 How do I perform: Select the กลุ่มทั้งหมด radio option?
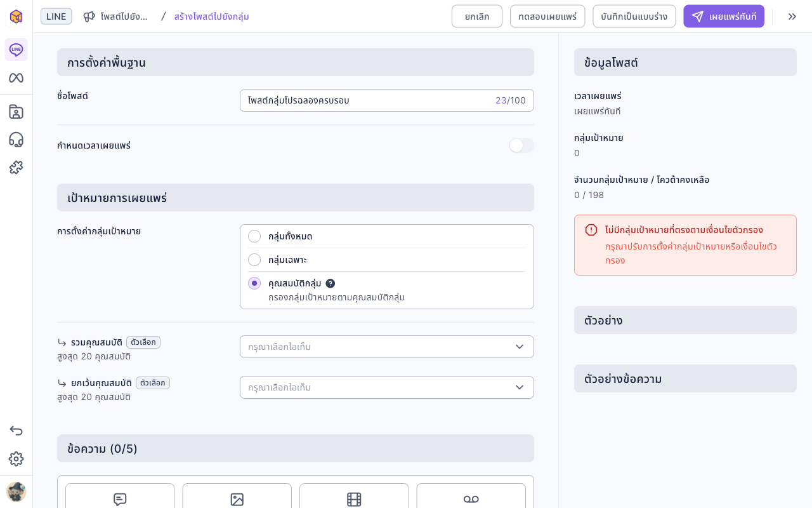click(x=254, y=236)
